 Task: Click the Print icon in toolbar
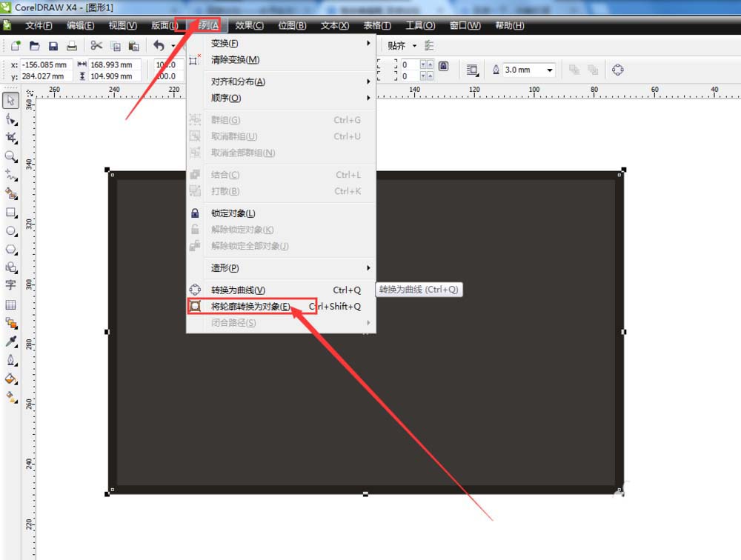72,46
